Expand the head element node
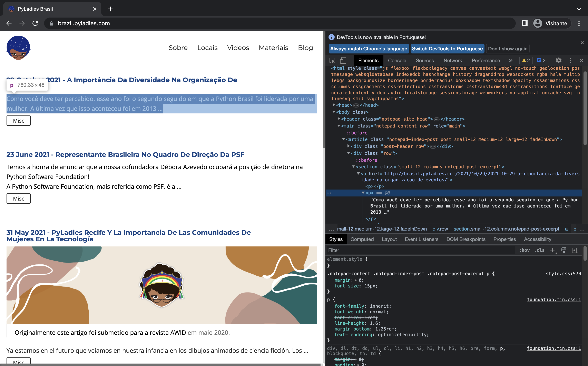The image size is (588, 366). pos(334,105)
